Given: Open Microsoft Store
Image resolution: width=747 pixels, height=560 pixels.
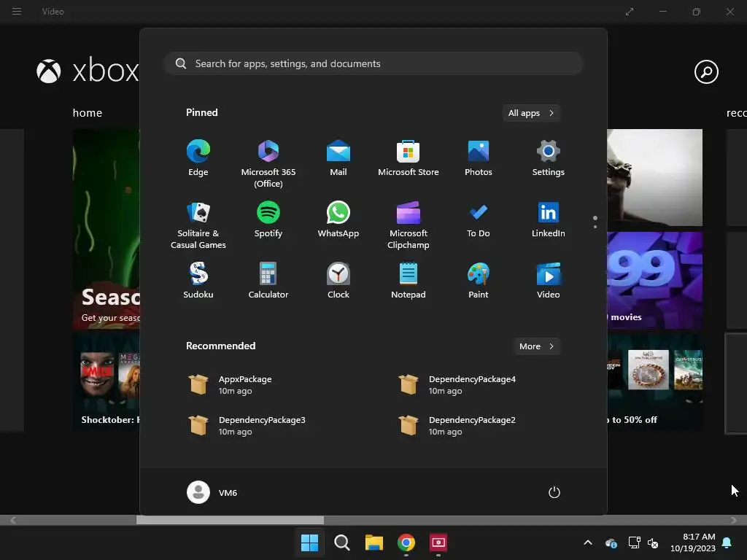Looking at the screenshot, I should tap(409, 158).
